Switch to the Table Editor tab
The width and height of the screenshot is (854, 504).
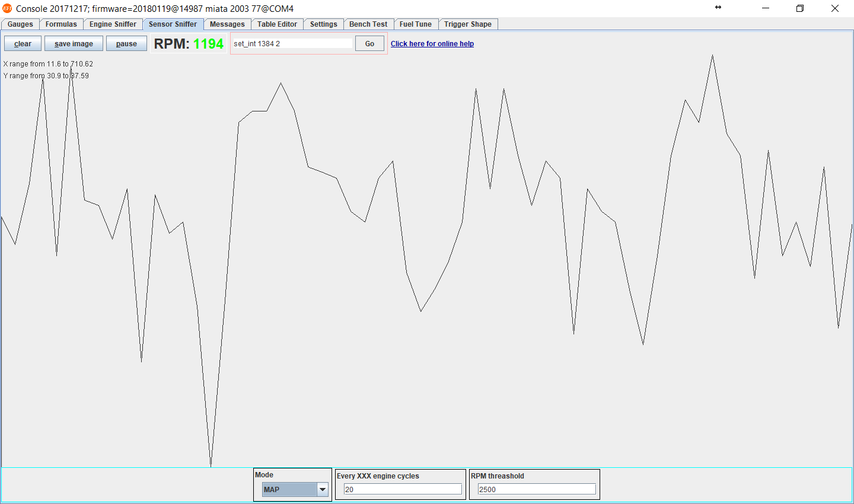277,24
